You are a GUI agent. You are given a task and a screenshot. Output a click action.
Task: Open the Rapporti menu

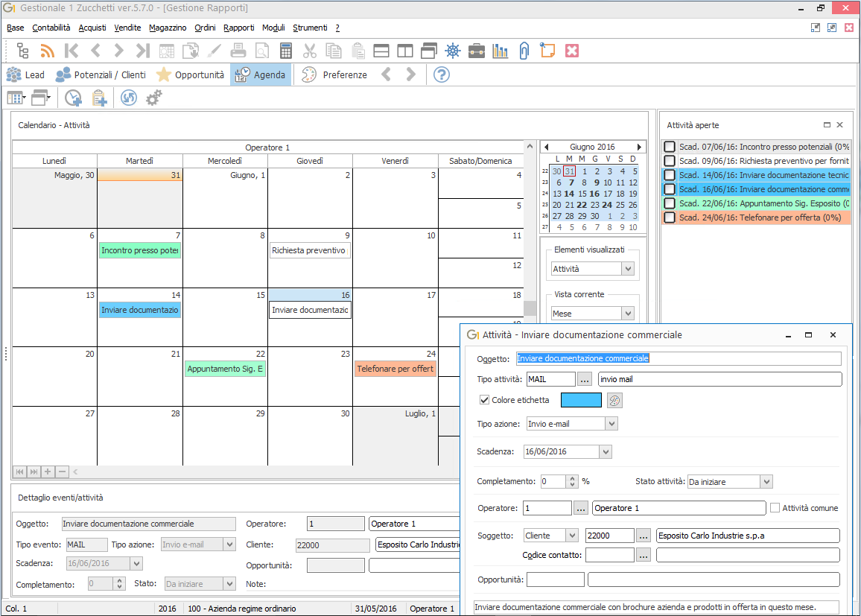pyautogui.click(x=238, y=28)
